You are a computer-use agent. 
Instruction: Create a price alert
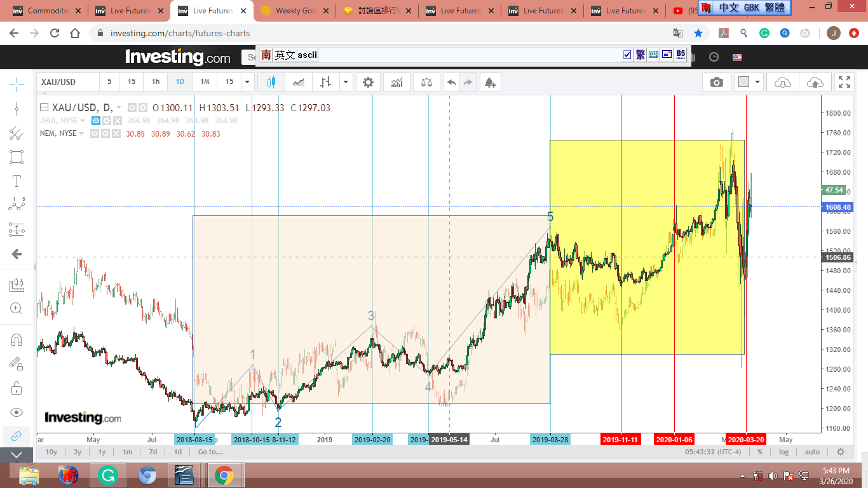(x=489, y=82)
